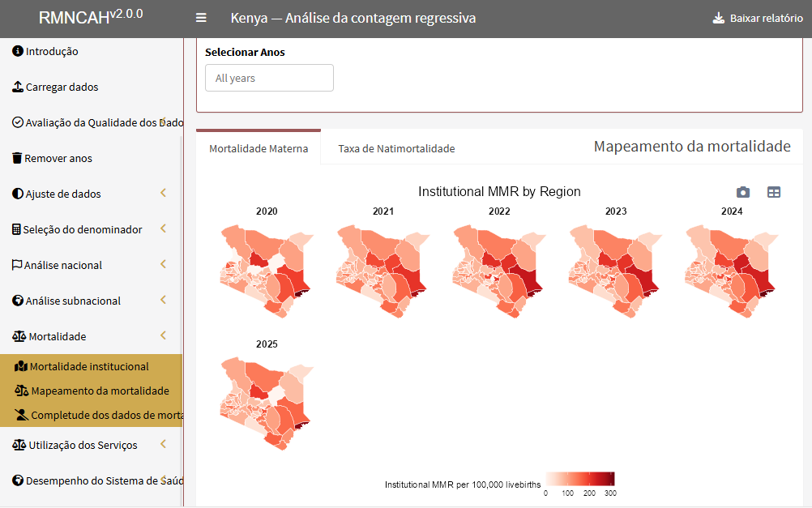
Task: Click the Kenya — Análise da contagem regressiva heading
Action: [353, 18]
